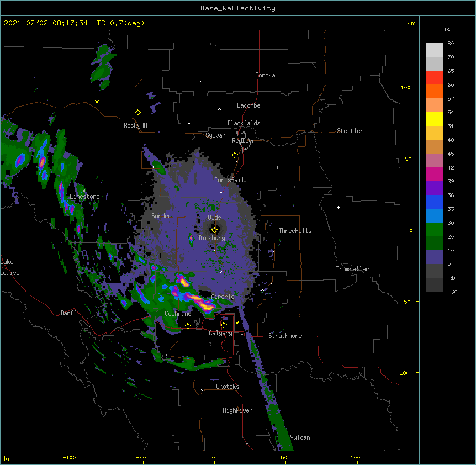Click the light gray 70-80 dBZ swatch

(434, 50)
